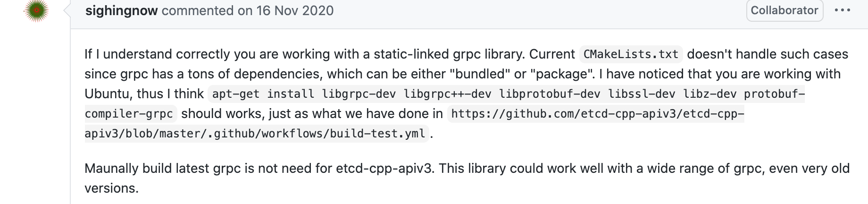Click the "on 16 Nov 2020" timestamp
The height and width of the screenshot is (204, 868).
point(285,10)
